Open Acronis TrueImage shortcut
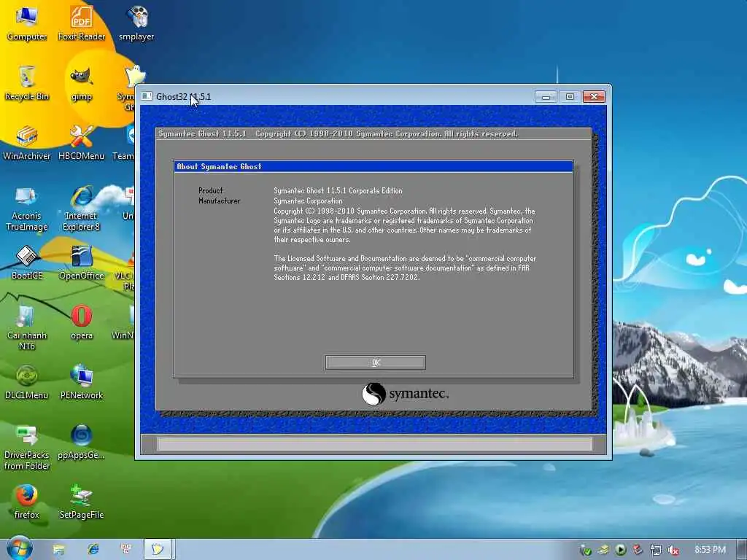Viewport: 747px width, 560px height. click(27, 209)
